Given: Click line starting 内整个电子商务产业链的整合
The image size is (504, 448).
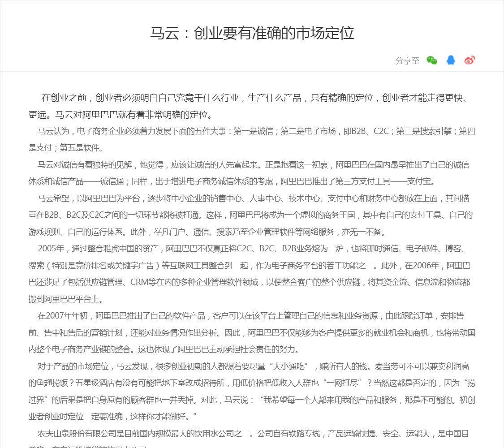Looking at the screenshot, I should 164,349.
